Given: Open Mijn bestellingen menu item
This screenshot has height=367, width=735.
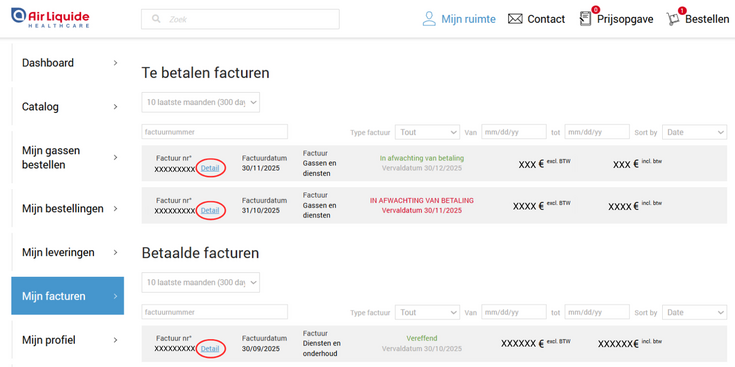Looking at the screenshot, I should tap(68, 209).
